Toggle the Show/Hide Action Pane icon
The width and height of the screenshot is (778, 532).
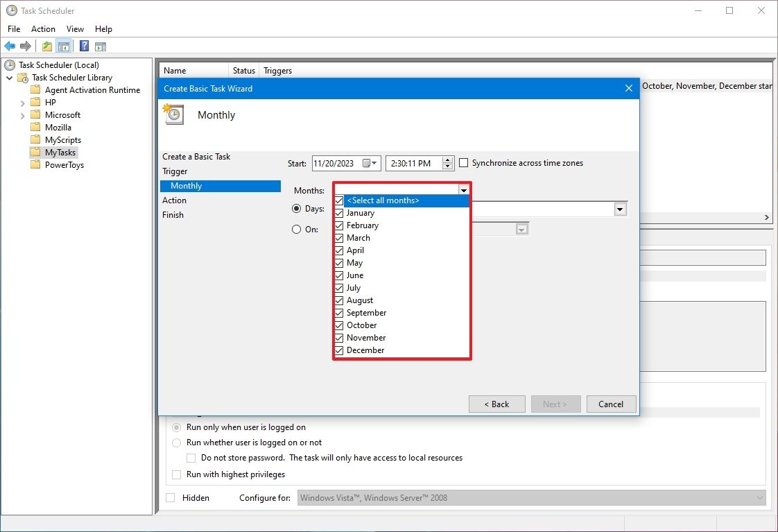(101, 46)
